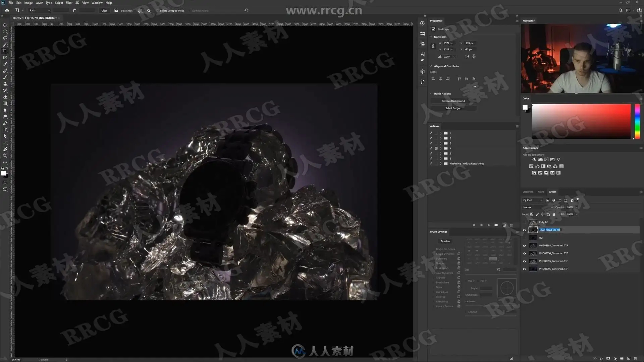Toggle the Delete Cropped Pixels checkbox
Viewport: 644px width, 362px height.
pyautogui.click(x=158, y=11)
